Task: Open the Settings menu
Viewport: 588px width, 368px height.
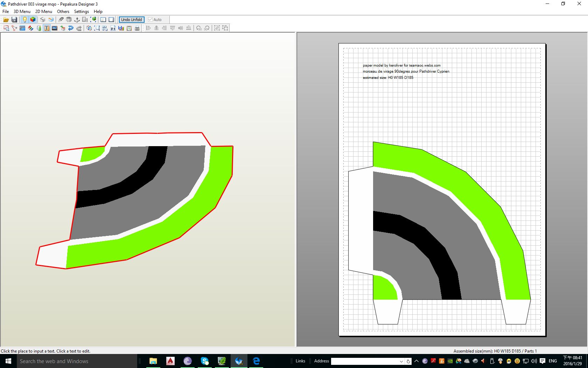Action: coord(81,11)
